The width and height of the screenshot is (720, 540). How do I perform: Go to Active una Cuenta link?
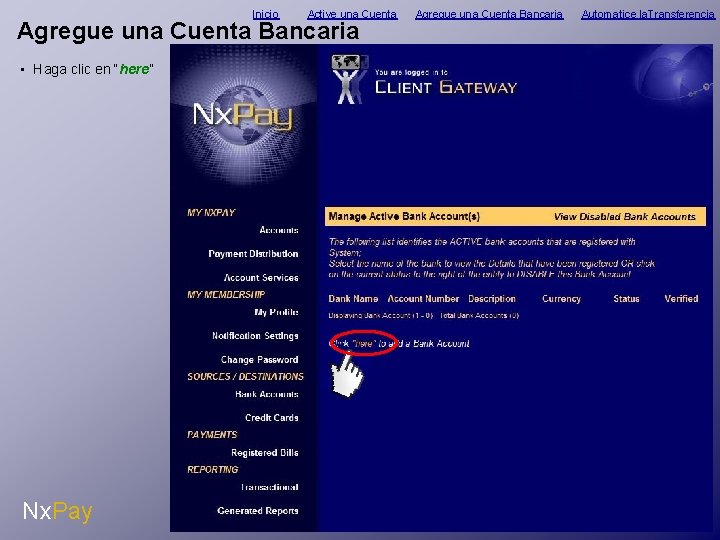tap(352, 14)
